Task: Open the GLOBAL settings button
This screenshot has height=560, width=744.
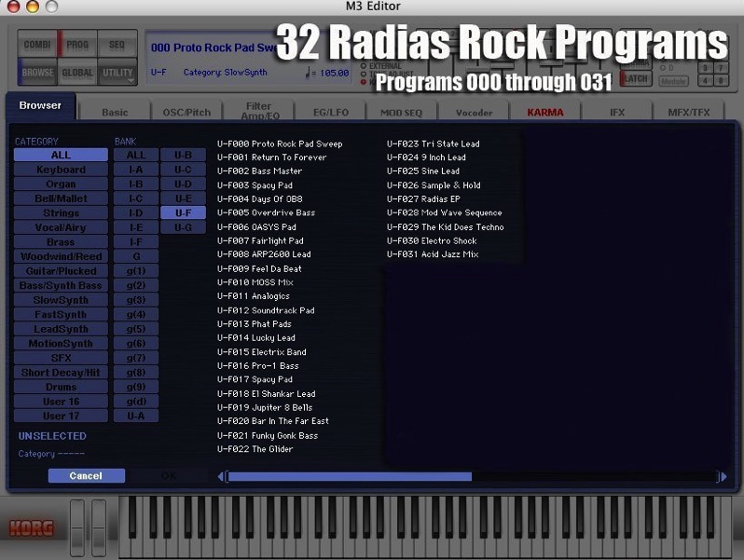Action: coord(77,73)
